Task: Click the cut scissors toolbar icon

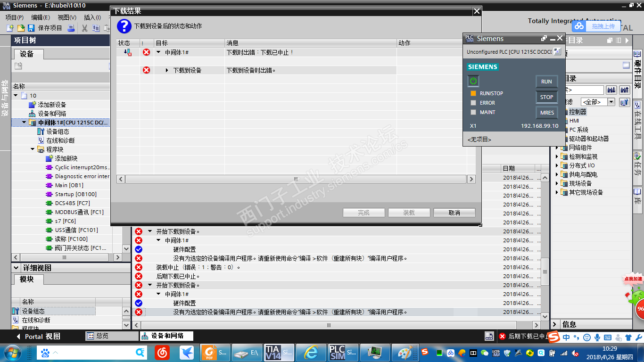Action: click(x=85, y=28)
